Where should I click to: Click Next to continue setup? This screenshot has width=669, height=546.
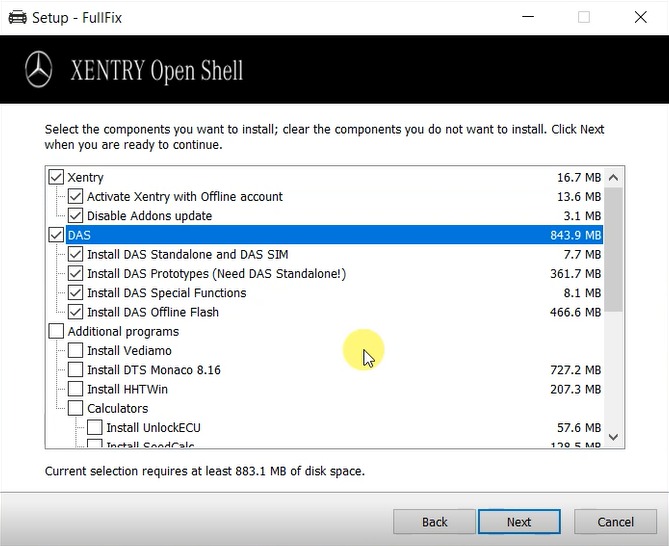point(519,522)
